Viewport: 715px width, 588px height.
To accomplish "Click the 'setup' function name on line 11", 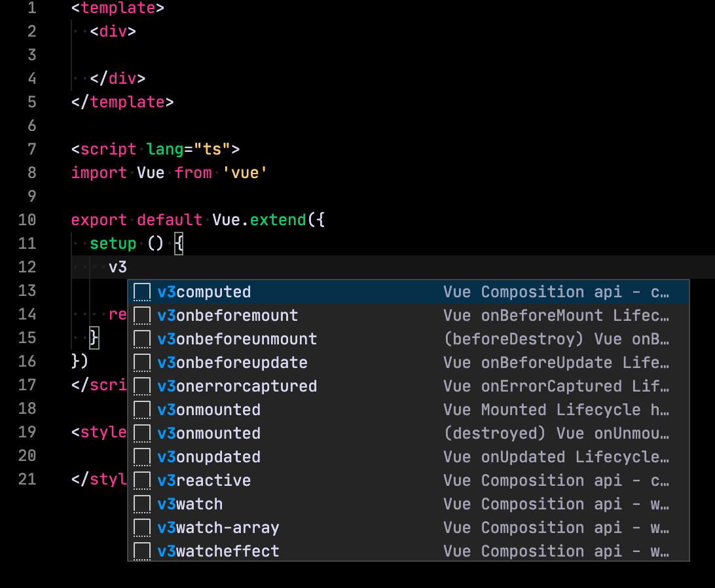I will tap(113, 244).
